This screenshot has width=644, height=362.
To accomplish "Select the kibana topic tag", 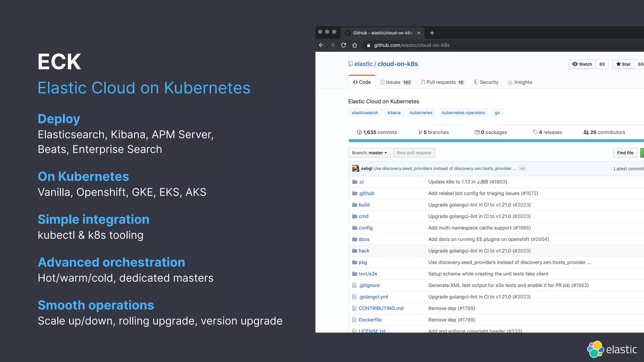I will 394,113.
